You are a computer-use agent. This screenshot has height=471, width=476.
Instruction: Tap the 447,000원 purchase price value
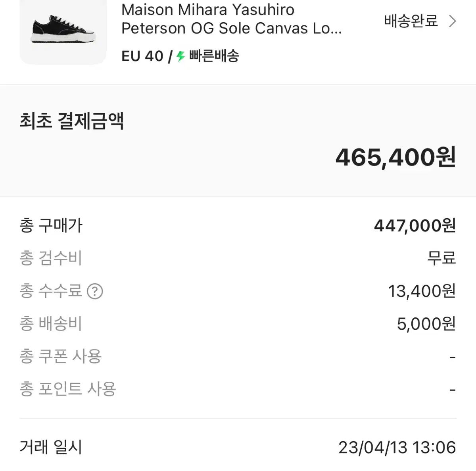[415, 226]
